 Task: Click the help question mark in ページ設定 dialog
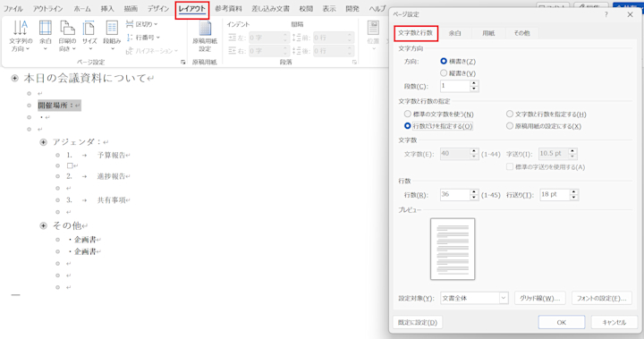point(606,14)
